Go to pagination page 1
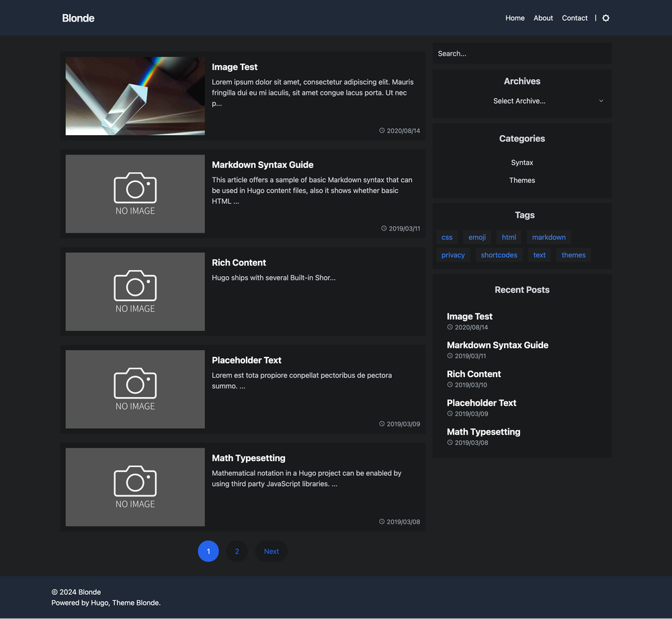The image size is (672, 619). (x=208, y=551)
